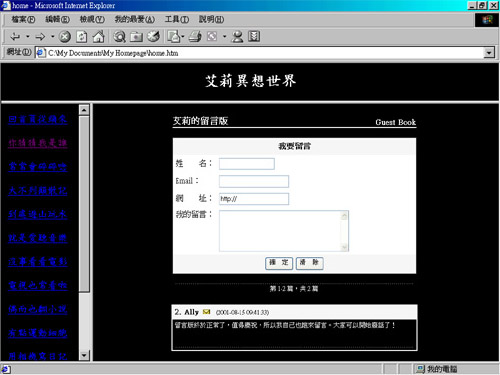
Task: Click the Back arrow toolbar icon
Action: pos(15,36)
